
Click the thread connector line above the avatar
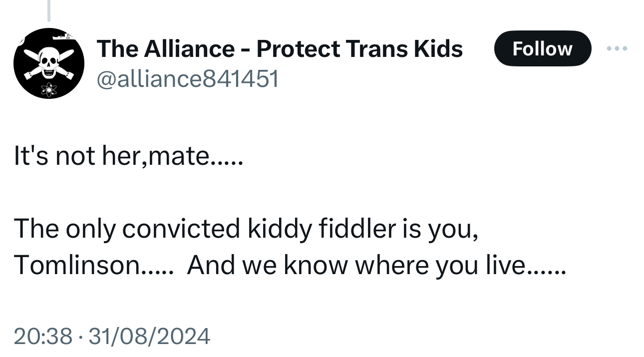(48, 11)
